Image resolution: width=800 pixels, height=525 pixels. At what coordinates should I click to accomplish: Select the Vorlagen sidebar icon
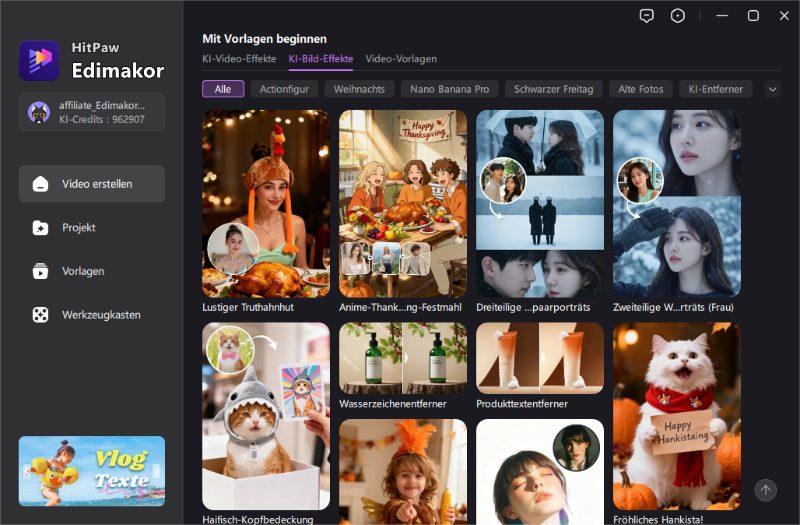point(40,271)
